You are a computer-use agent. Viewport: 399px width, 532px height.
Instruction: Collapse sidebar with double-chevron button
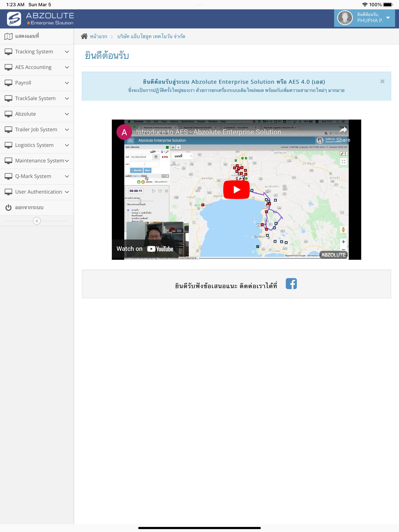coord(37,221)
